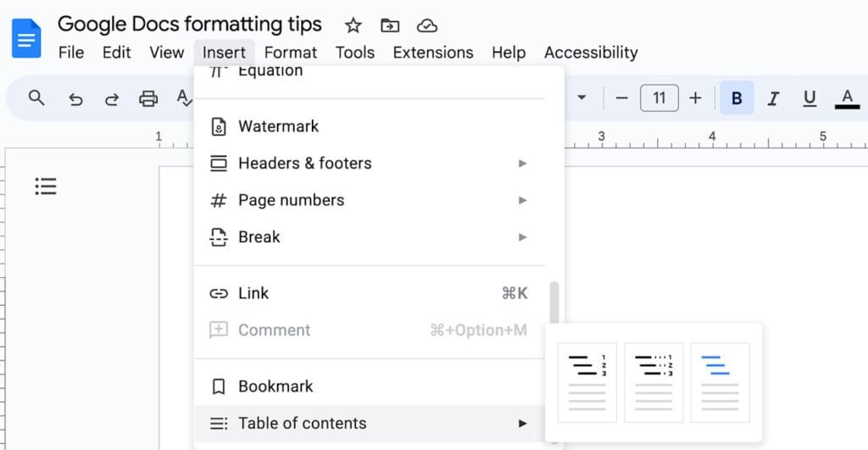Undo the last action
The image size is (868, 450).
click(x=75, y=99)
